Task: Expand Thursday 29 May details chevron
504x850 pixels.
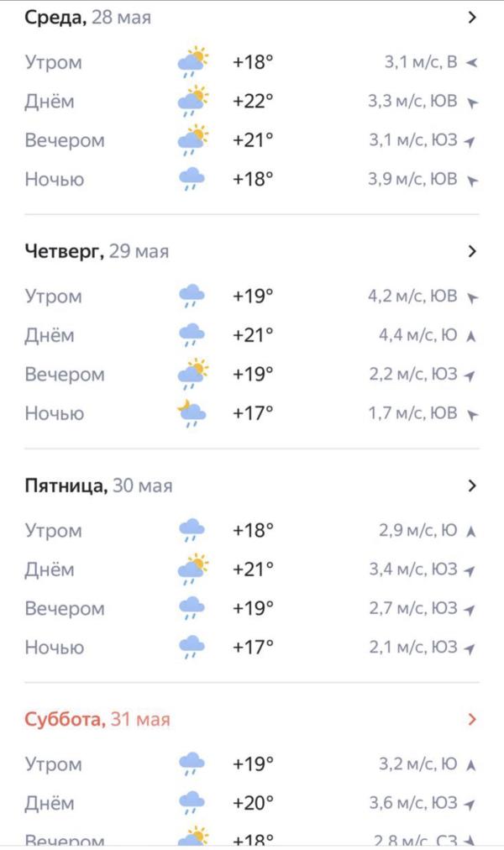Action: tap(472, 251)
